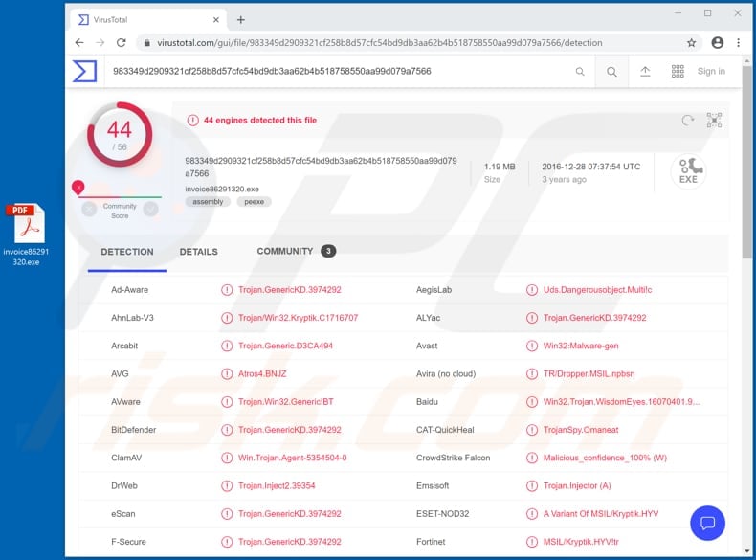Screen dimensions: 756x560
Task: Click the upload file icon
Action: click(645, 72)
